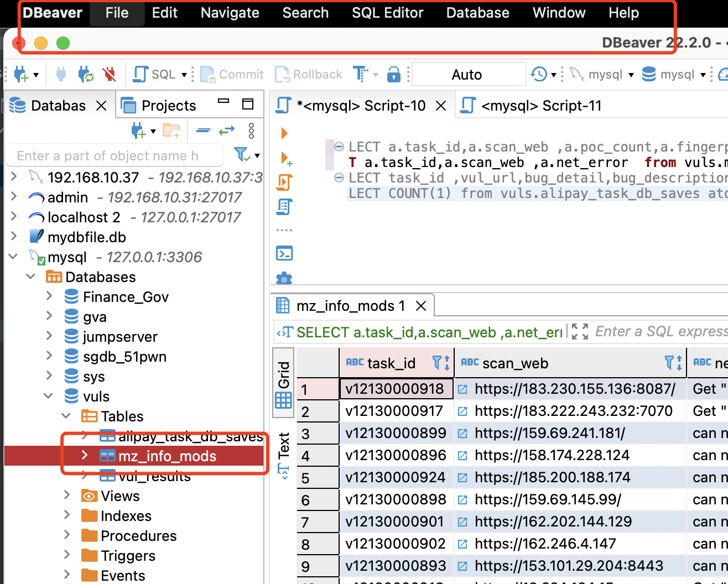Select the v12130000917 cell
This screenshot has height=584, width=728.
[396, 411]
